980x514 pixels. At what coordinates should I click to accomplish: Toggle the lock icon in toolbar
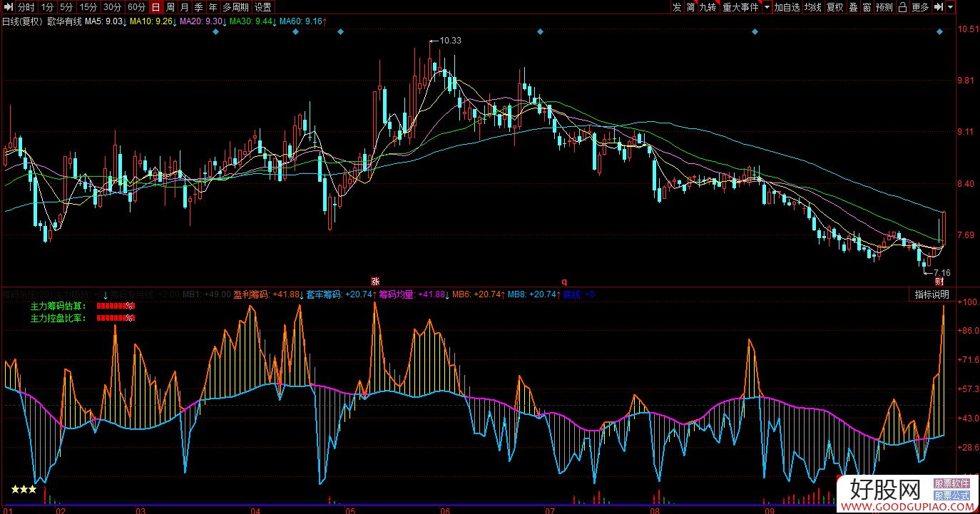[x=902, y=7]
